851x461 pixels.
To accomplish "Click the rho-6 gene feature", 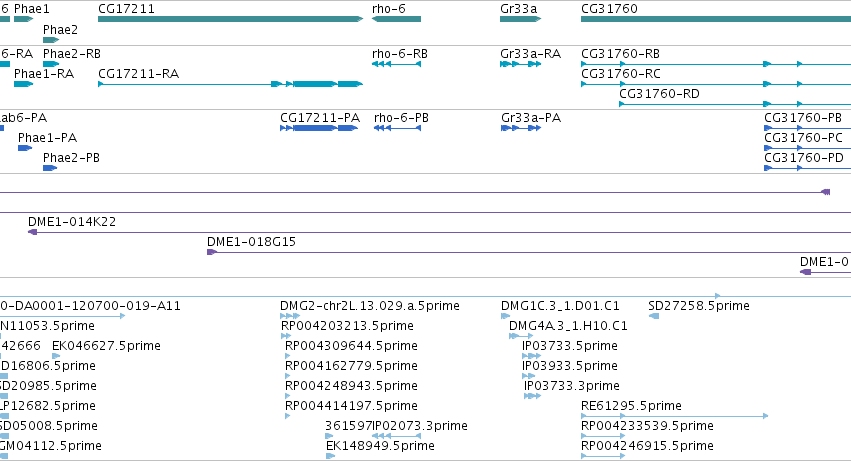I will 396,19.
